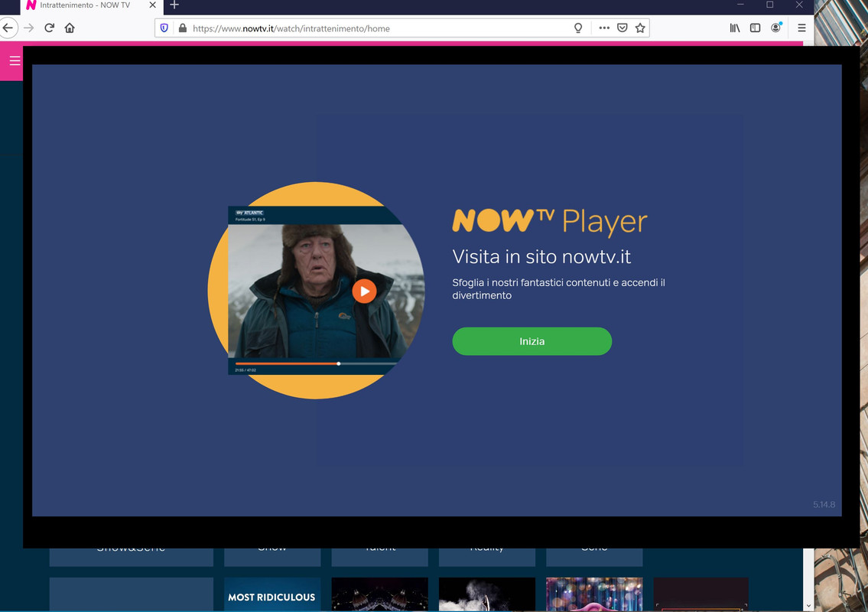The height and width of the screenshot is (612, 868).
Task: Toggle the sidebars icon in toolbar
Action: [755, 28]
